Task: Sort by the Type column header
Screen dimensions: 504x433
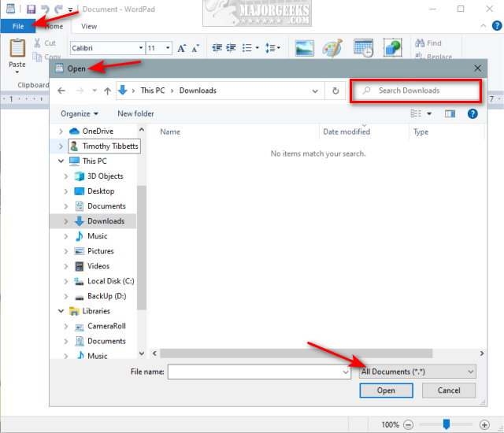Action: [421, 131]
